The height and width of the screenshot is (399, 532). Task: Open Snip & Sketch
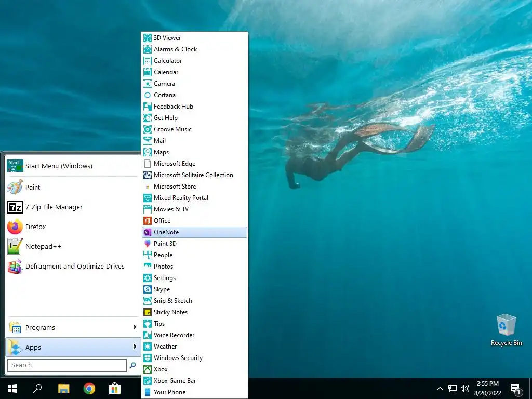pos(194,301)
